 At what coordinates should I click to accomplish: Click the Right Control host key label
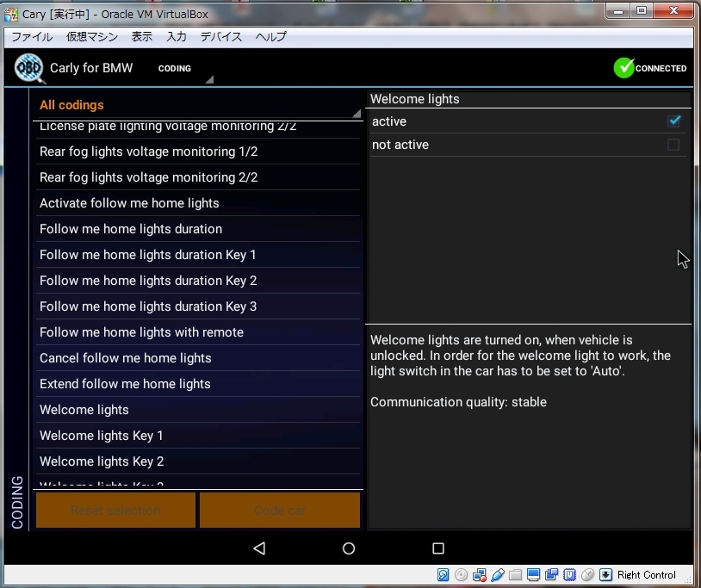click(647, 574)
